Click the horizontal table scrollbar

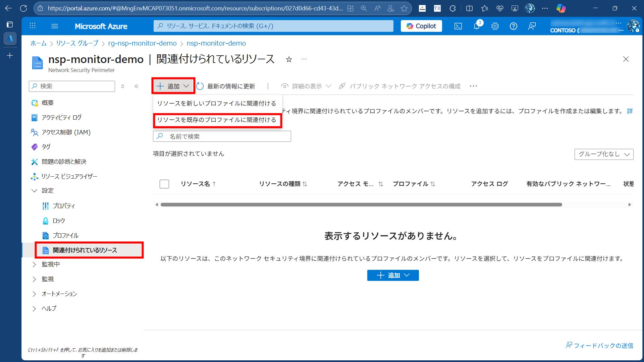click(361, 204)
